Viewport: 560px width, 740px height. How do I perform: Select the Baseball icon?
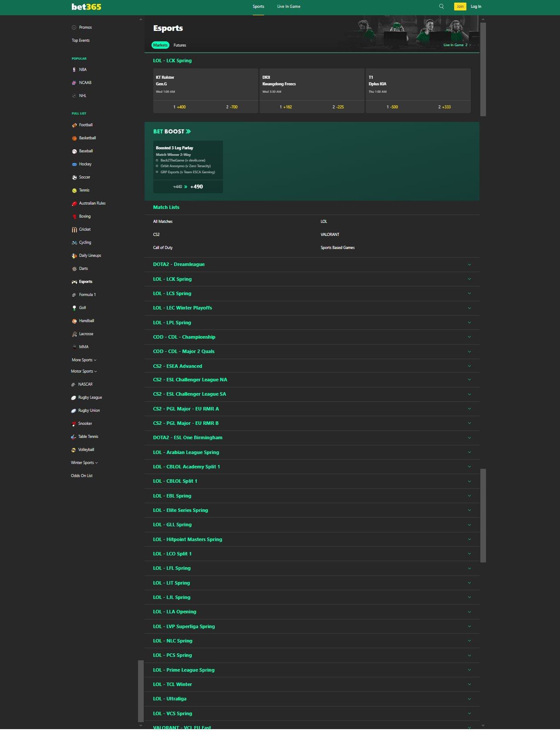[x=74, y=151]
